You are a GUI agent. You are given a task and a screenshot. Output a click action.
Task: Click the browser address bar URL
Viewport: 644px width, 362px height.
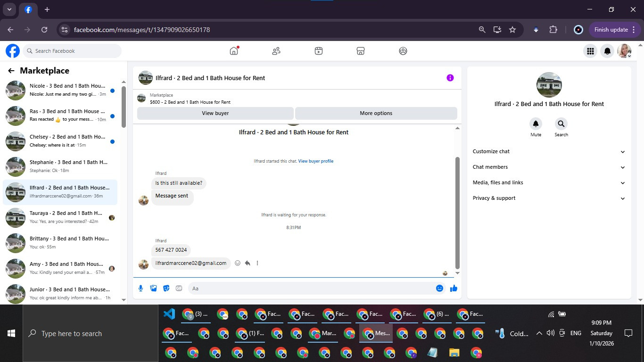(142, 30)
